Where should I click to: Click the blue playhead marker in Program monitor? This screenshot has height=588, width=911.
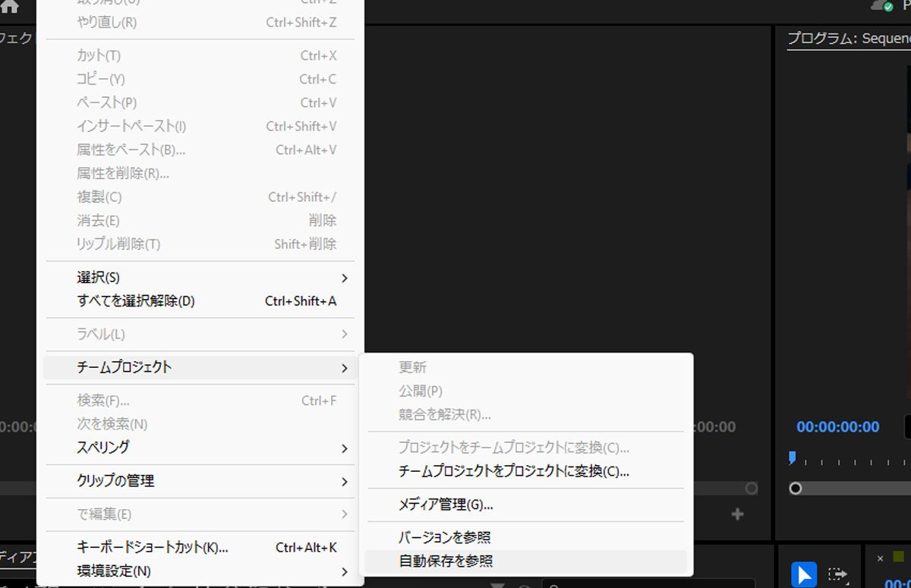pyautogui.click(x=793, y=458)
